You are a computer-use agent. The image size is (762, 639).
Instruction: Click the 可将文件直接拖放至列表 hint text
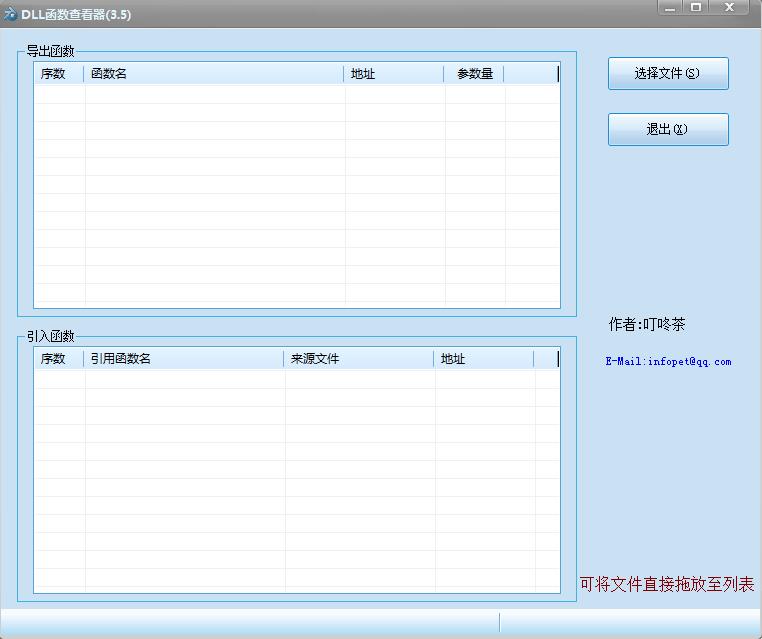pos(667,584)
